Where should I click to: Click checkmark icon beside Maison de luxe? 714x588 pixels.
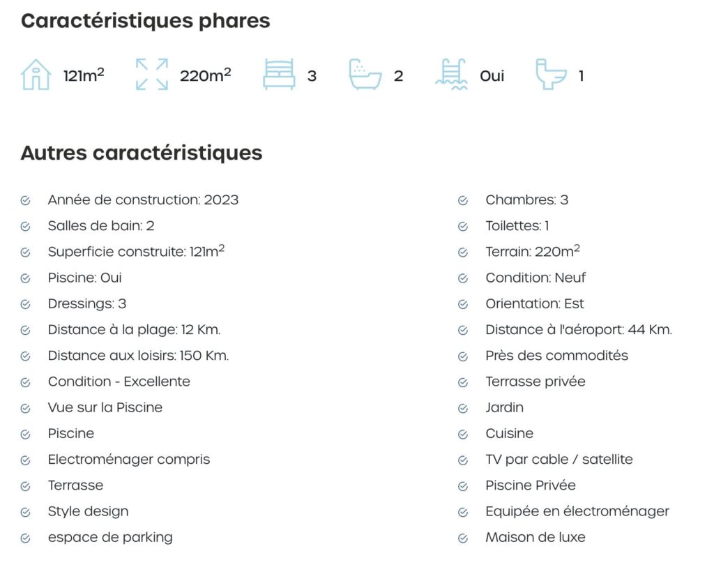(x=463, y=538)
